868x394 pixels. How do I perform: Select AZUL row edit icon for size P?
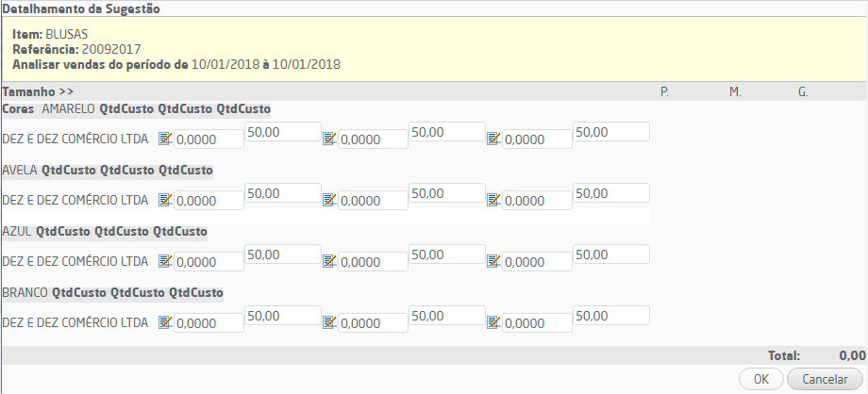(x=165, y=261)
